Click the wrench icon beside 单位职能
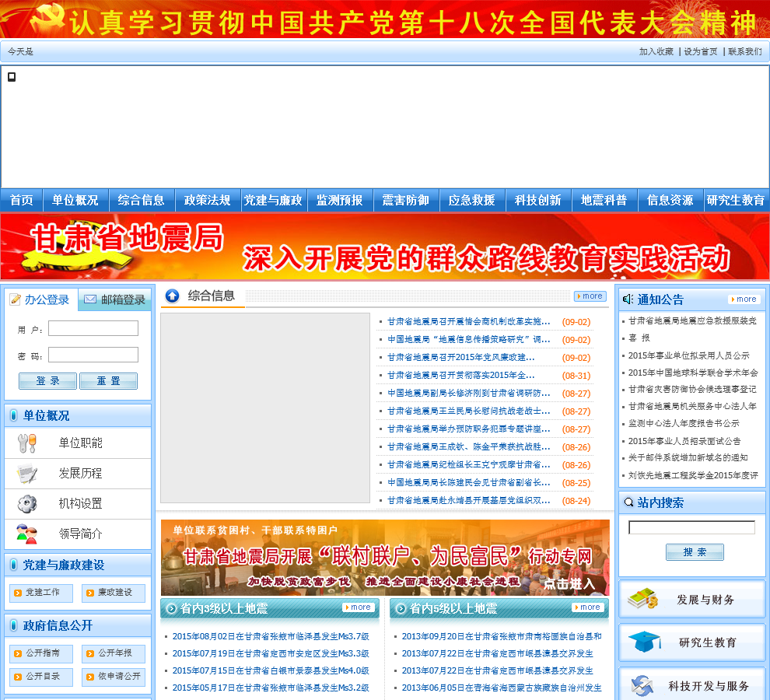Viewport: 770px width, 700px height. [x=26, y=443]
